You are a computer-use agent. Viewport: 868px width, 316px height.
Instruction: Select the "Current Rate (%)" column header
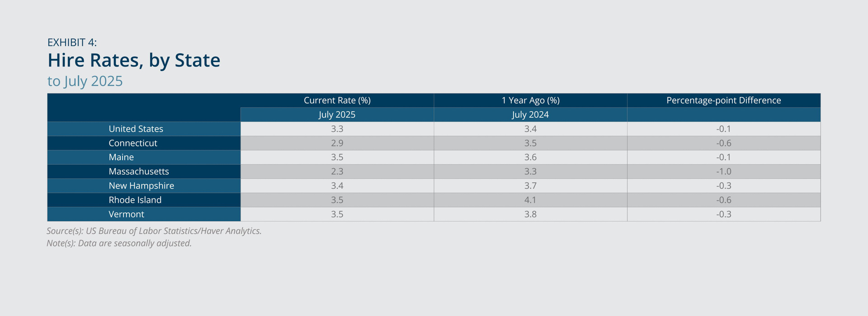pos(337,101)
